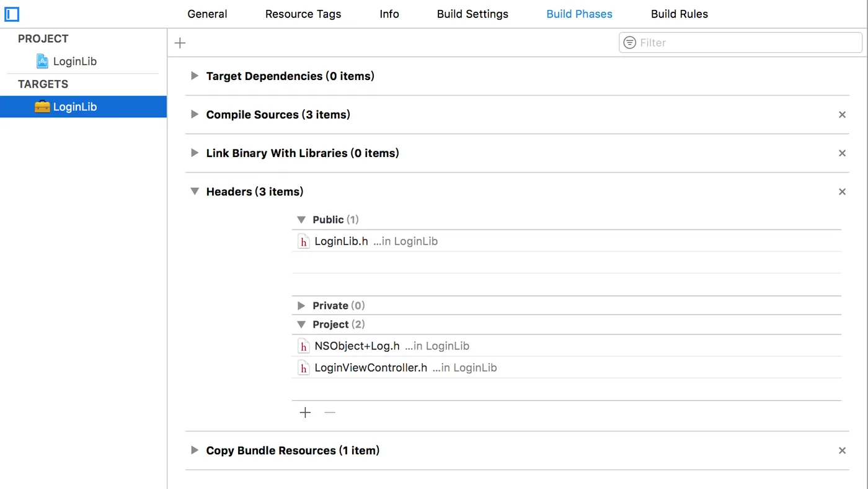
Task: Expand Compile Sources disclosure triangle
Action: click(195, 115)
